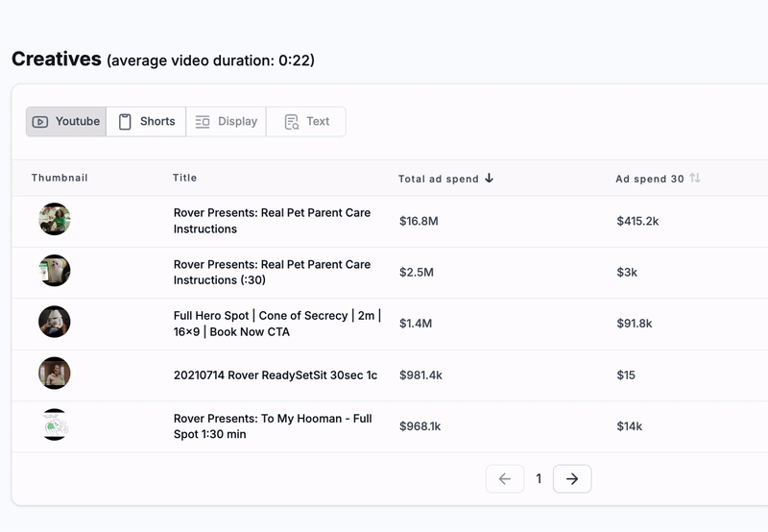Screen dimensions: 768x532
Task: Open thumbnail for Real Pet Parent Care Instructions
Action: (x=55, y=219)
